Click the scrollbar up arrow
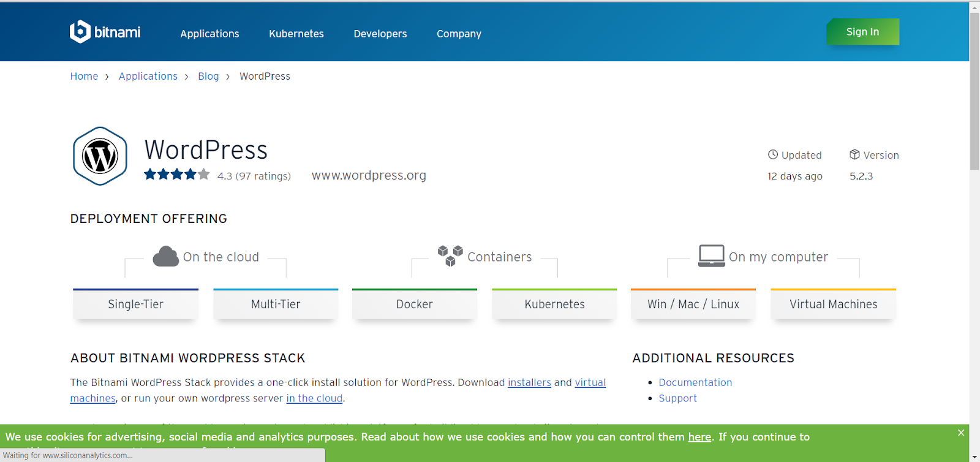The height and width of the screenshot is (462, 980). click(974, 7)
